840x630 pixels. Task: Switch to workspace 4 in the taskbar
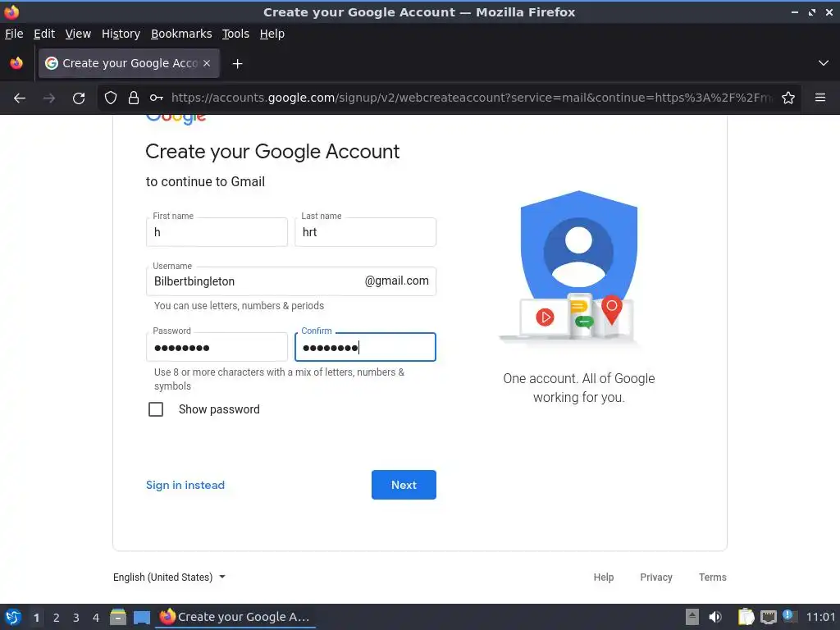click(x=96, y=618)
